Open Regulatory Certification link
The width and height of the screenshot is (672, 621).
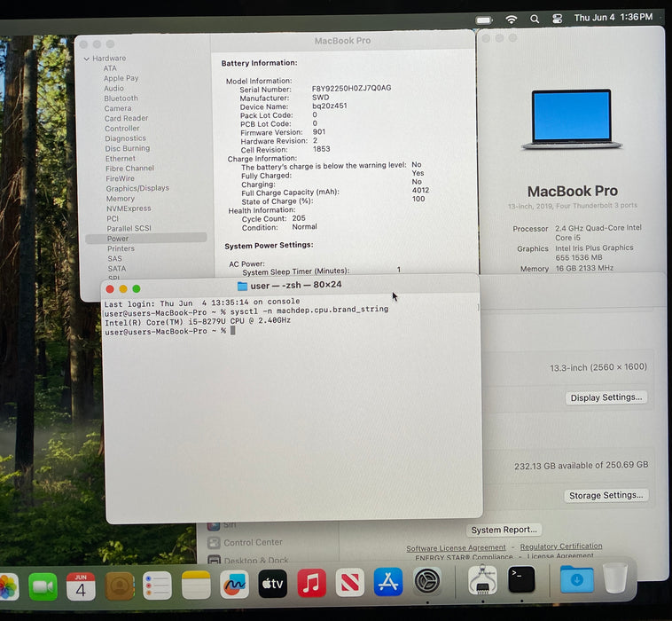pos(561,546)
